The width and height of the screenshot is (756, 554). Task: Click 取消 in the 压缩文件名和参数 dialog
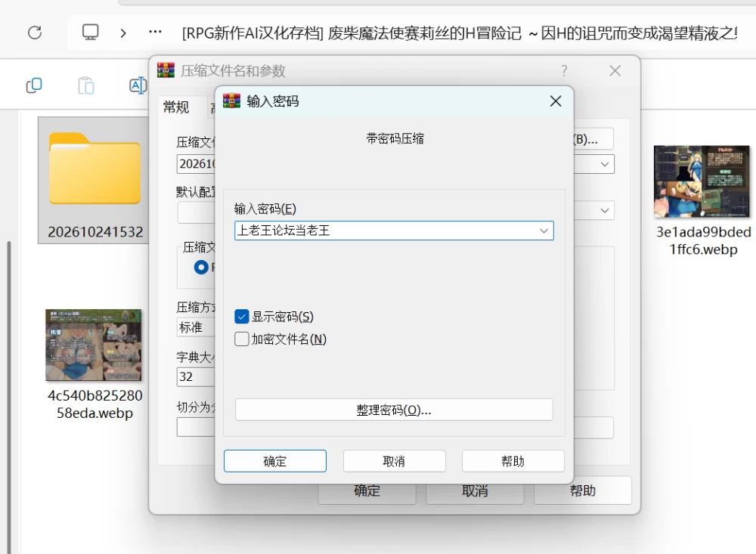(x=475, y=491)
